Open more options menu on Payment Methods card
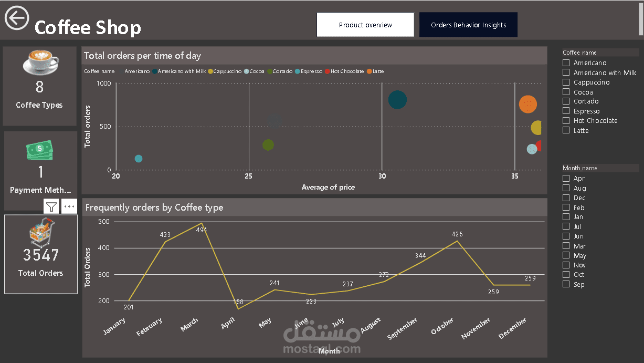This screenshot has height=363, width=644. point(69,206)
